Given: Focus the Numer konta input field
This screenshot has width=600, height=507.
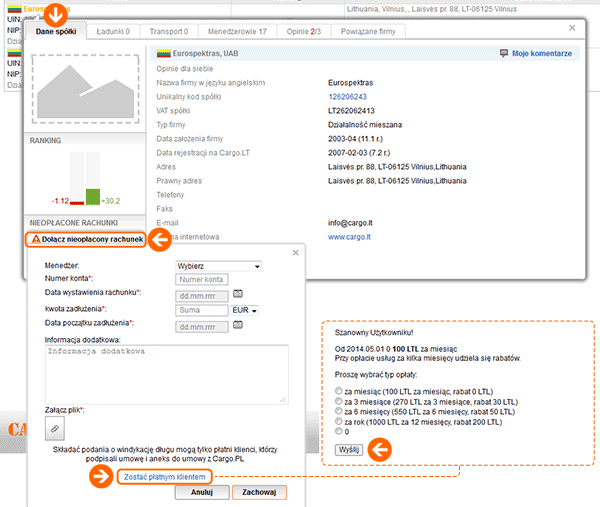Looking at the screenshot, I should pos(202,280).
